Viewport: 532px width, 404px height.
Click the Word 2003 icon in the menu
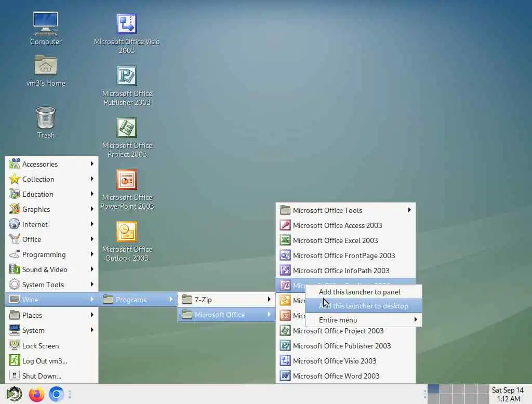click(285, 376)
